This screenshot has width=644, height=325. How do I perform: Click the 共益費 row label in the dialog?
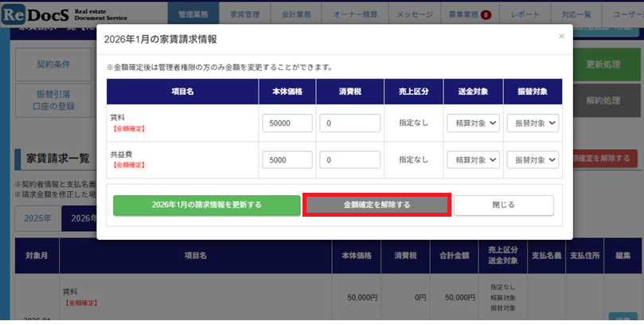point(121,155)
